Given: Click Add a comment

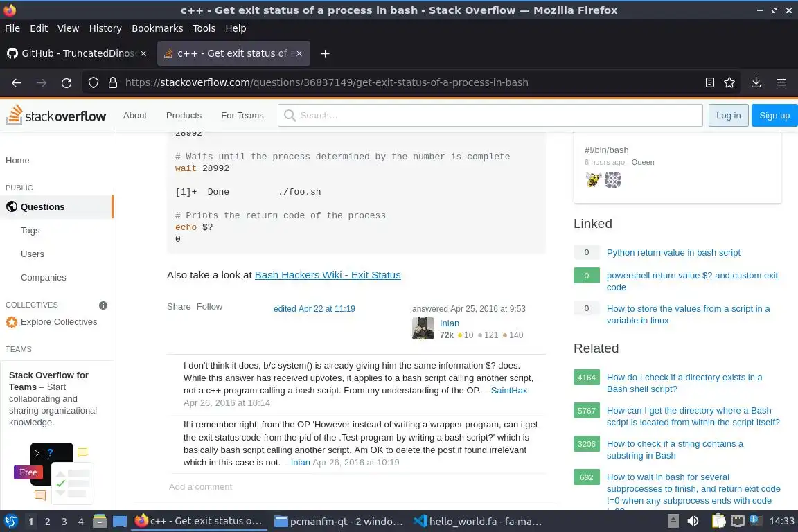Looking at the screenshot, I should 200,487.
